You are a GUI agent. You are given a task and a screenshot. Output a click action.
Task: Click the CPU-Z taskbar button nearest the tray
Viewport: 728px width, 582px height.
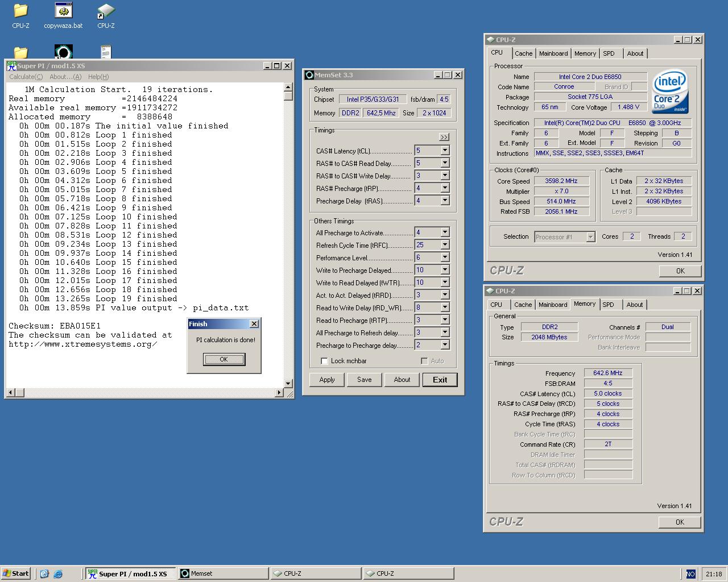pyautogui.click(x=408, y=573)
